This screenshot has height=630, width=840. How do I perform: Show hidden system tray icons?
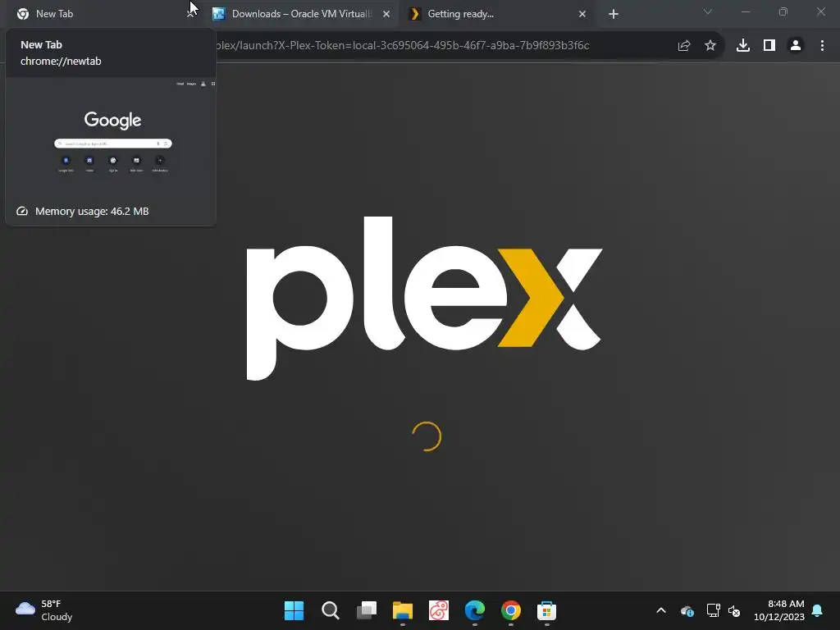point(661,610)
